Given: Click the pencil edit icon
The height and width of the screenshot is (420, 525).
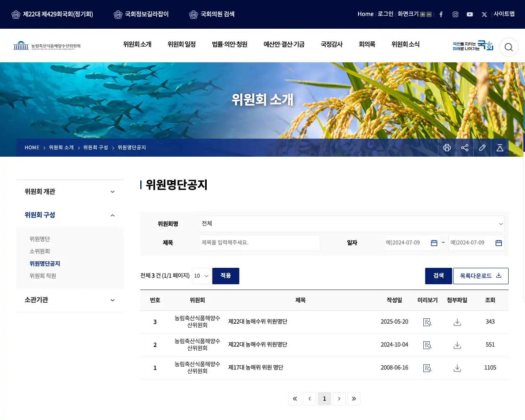Looking at the screenshot, I should click(x=482, y=148).
